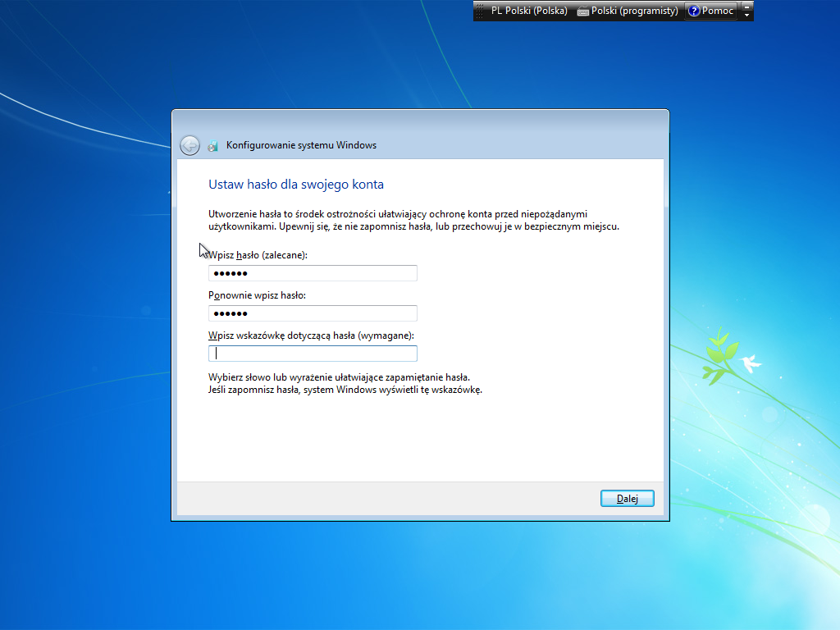
Task: Click the text 'Jeśli zapomnisz hasła, system Windows wyświetli tę wskazówkę.'
Action: pos(345,390)
